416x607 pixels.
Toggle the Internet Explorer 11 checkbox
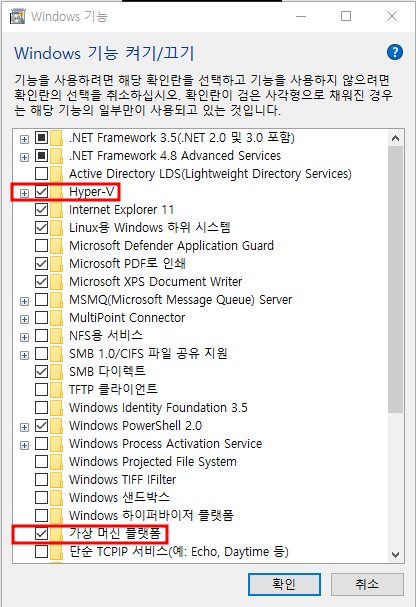coord(41,210)
